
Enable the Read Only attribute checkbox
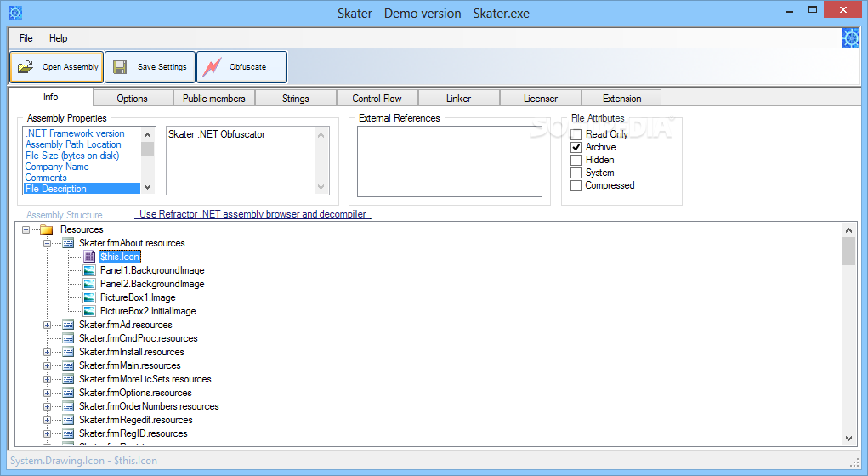[x=576, y=134]
